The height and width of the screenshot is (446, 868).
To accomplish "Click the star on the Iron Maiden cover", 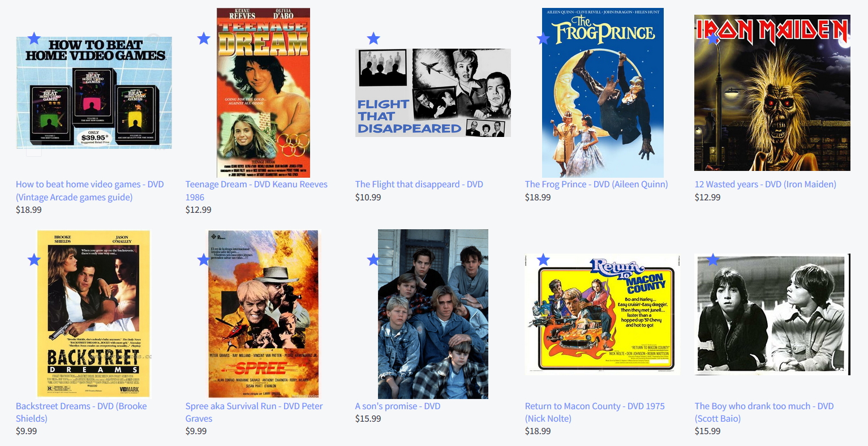I will coord(713,38).
